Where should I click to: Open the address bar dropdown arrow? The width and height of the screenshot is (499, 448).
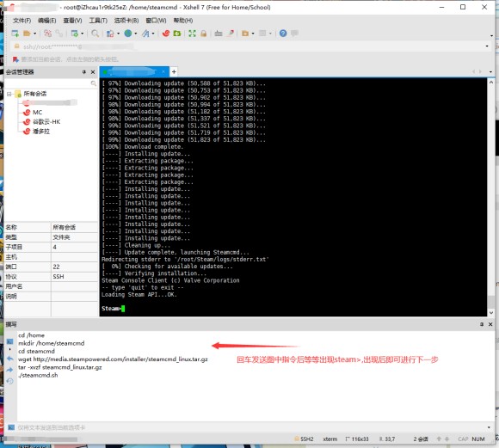[487, 46]
